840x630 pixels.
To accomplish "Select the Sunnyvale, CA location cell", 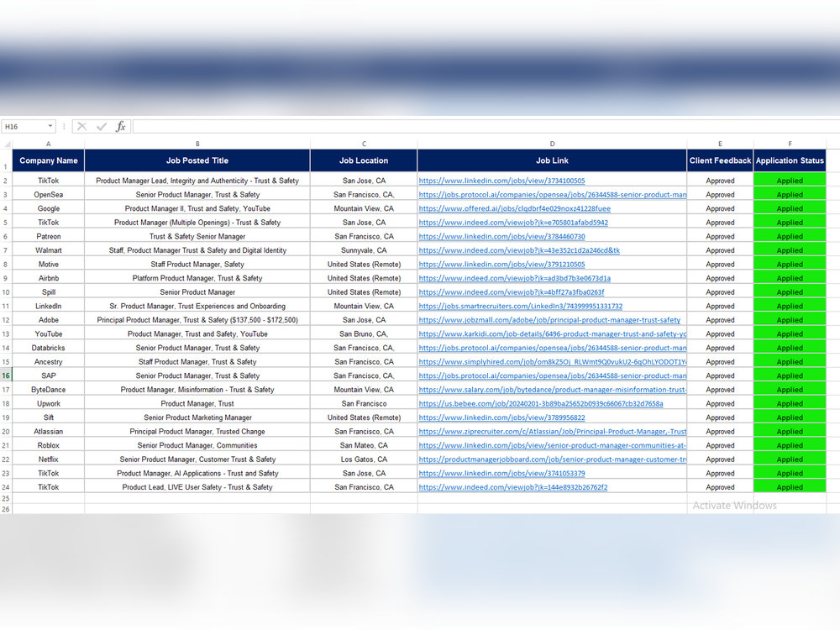I will [364, 250].
